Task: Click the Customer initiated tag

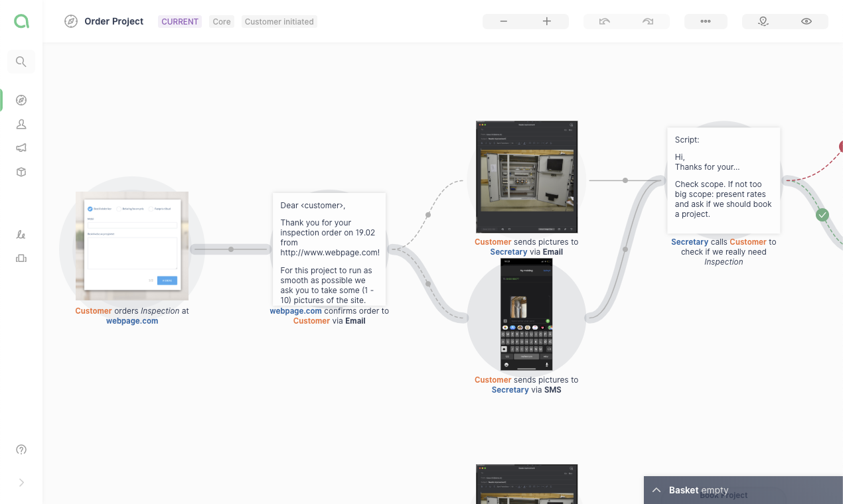Action: point(279,22)
